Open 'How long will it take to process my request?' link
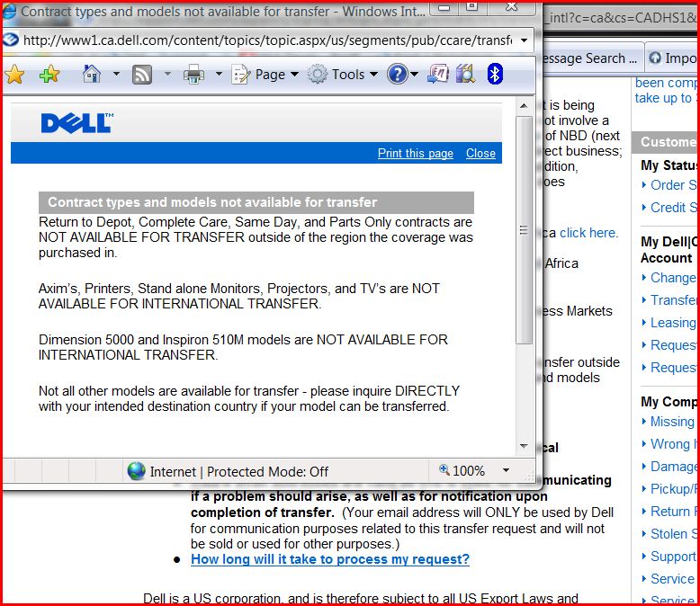The width and height of the screenshot is (700, 606). (x=330, y=559)
